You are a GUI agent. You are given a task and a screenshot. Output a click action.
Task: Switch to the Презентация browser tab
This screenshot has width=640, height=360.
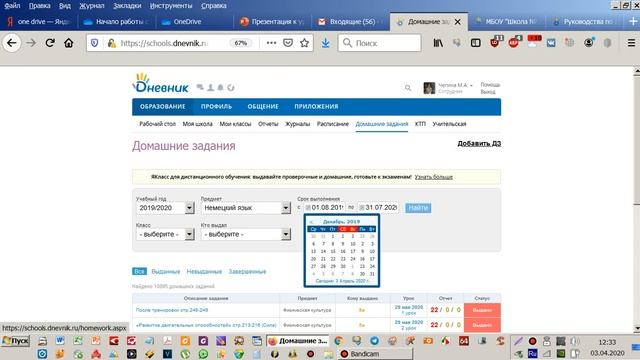point(272,22)
